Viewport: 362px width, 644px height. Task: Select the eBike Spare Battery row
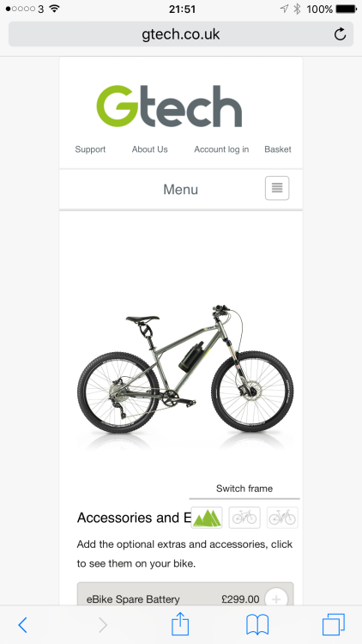point(185,594)
